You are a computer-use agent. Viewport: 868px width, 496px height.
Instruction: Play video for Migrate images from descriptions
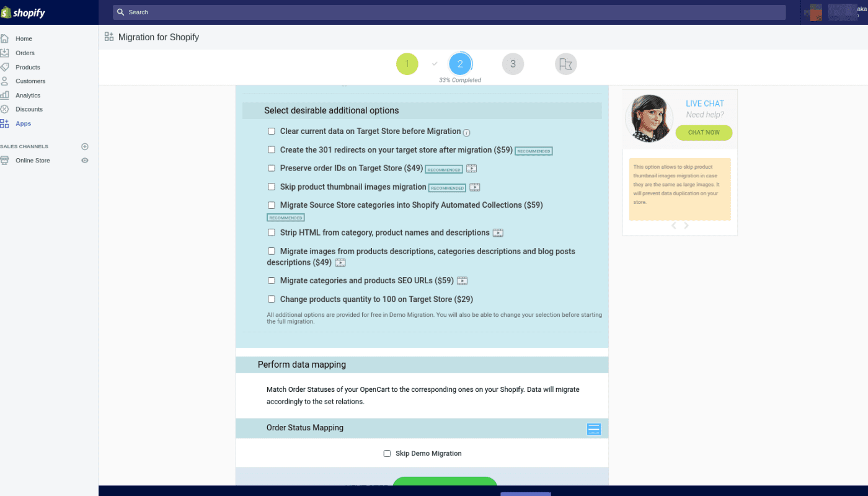point(340,263)
